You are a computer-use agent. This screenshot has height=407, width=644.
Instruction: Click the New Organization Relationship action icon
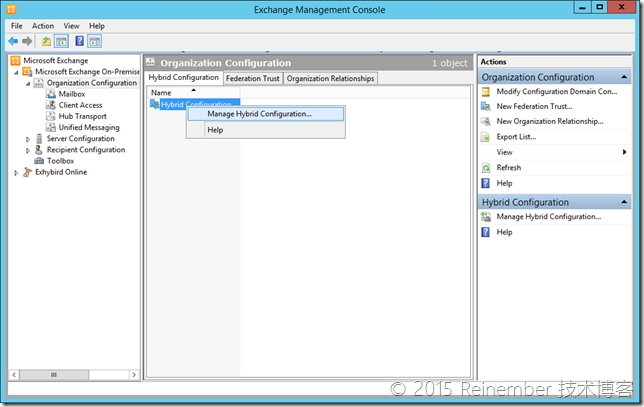coord(486,121)
